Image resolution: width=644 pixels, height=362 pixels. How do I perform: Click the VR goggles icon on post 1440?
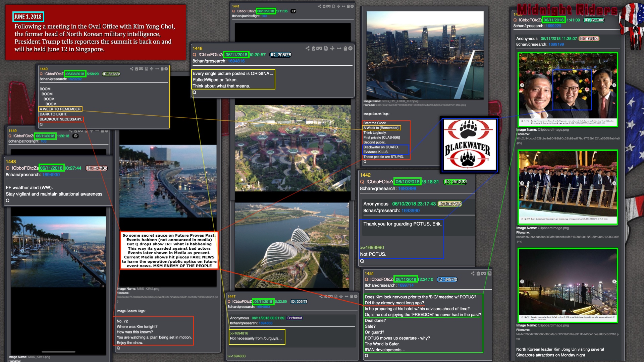pyautogui.click(x=141, y=69)
